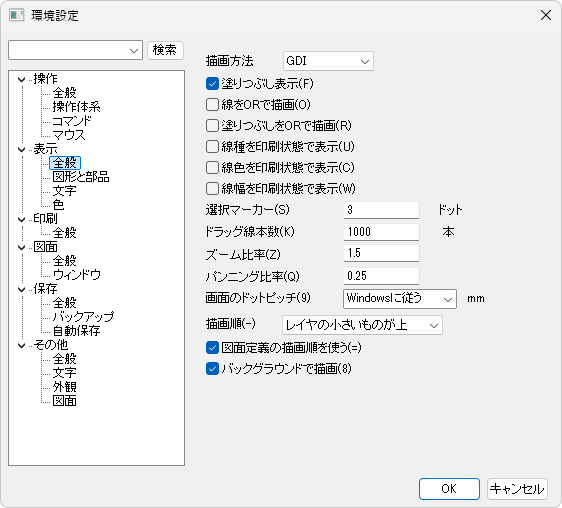
Task: Enable 線をORで描画(O) checkbox
Action: pyautogui.click(x=212, y=105)
